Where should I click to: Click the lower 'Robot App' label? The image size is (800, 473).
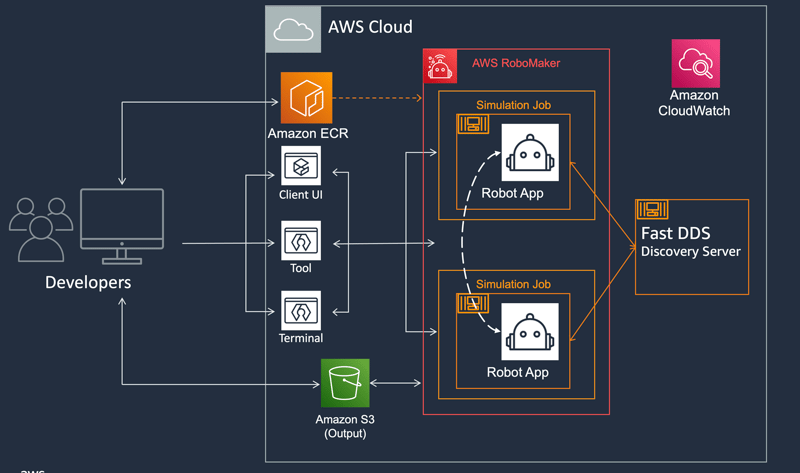517,372
